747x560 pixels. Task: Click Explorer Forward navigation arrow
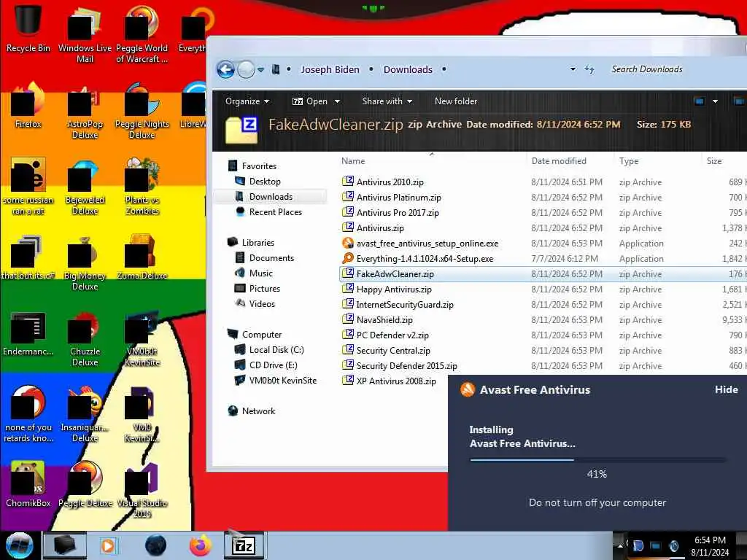click(x=246, y=69)
